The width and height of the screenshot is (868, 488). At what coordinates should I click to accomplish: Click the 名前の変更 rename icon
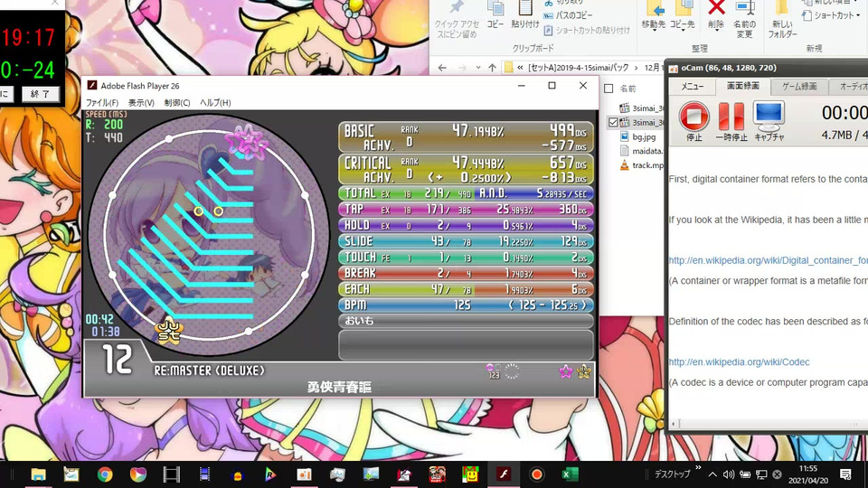pyautogui.click(x=744, y=20)
